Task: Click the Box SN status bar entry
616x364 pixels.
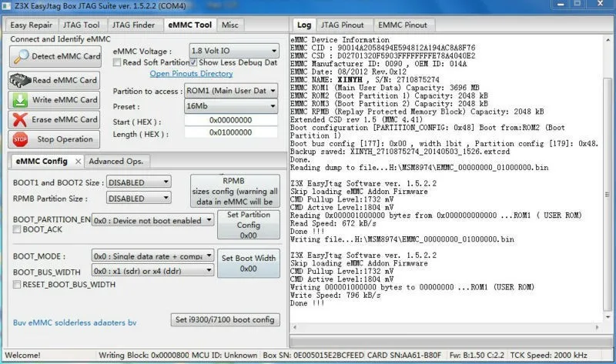Action: pos(313,355)
